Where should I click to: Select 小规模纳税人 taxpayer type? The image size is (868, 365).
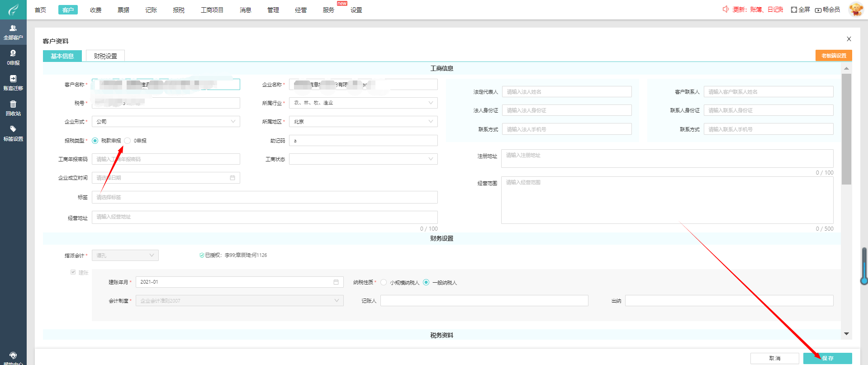pyautogui.click(x=384, y=282)
